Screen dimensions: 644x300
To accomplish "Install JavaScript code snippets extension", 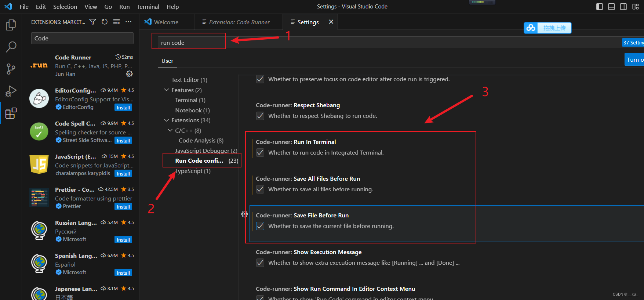I will click(123, 174).
